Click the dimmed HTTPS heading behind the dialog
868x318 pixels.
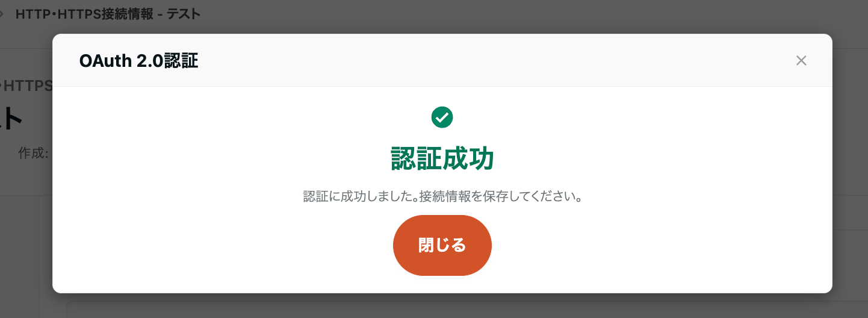pos(26,86)
